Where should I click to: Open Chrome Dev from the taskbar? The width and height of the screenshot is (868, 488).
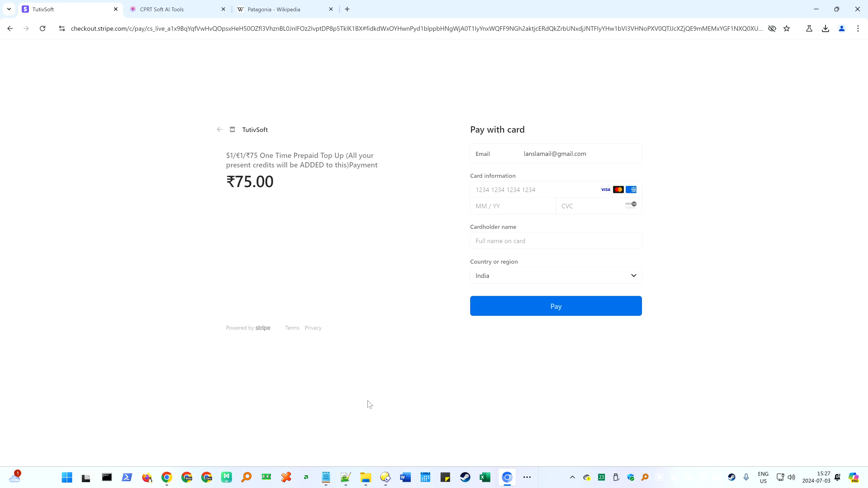click(207, 477)
